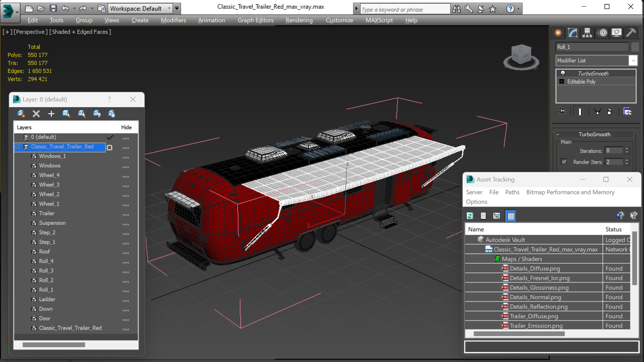Image resolution: width=644 pixels, height=362 pixels.
Task: Open the Hierarchy command panel tab
Action: (587, 32)
